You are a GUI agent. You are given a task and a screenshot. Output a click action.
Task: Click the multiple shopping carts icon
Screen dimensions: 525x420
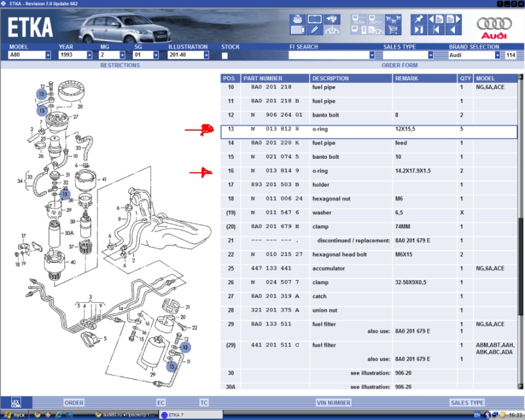[x=393, y=19]
